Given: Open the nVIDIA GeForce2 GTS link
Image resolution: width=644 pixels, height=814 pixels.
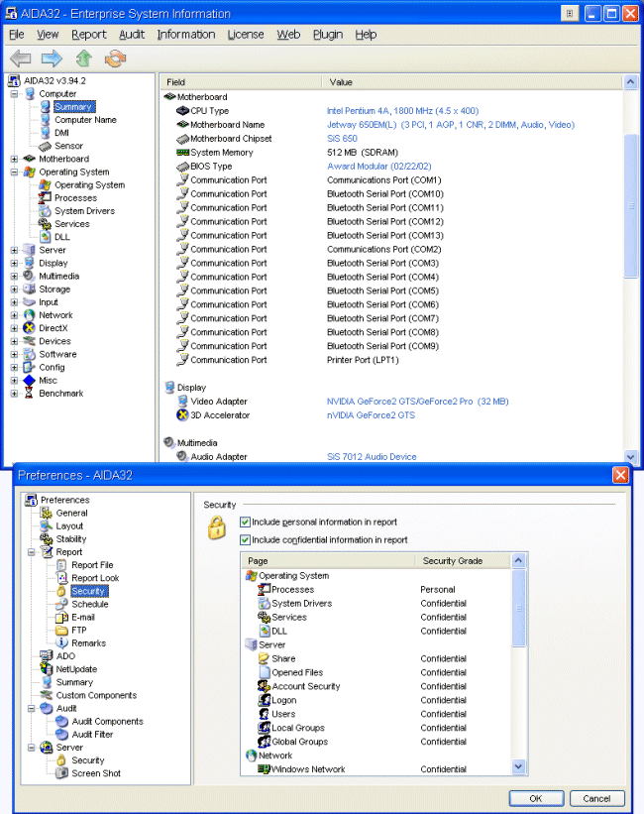Looking at the screenshot, I should [371, 414].
